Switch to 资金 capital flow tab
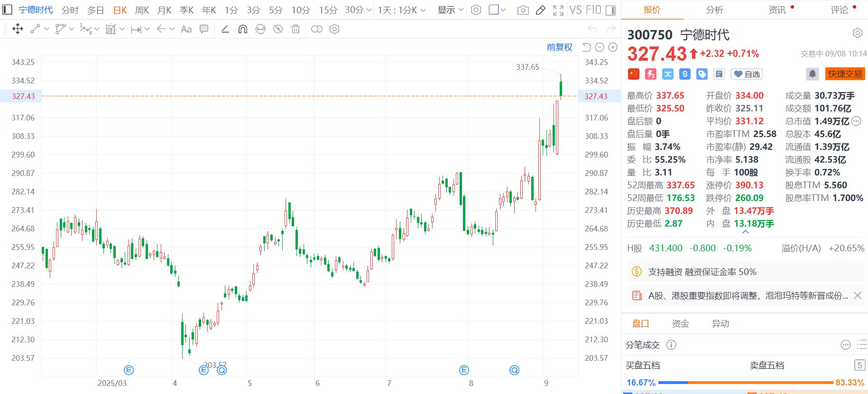This screenshot has height=394, width=868. [681, 324]
